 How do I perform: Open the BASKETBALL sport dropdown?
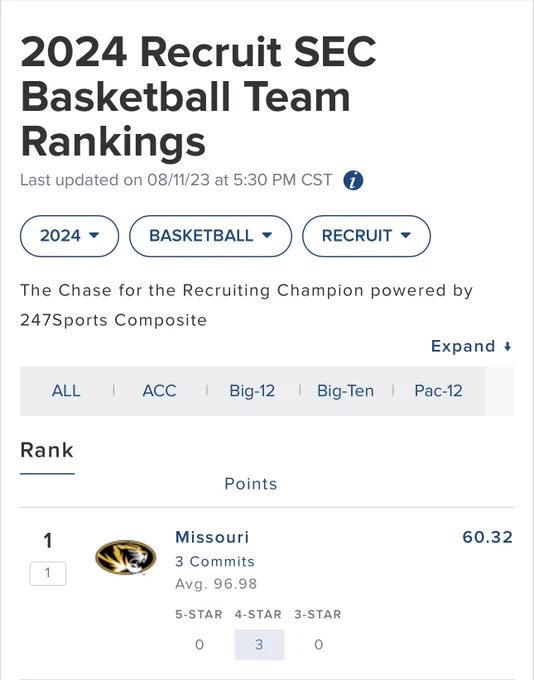[210, 236]
